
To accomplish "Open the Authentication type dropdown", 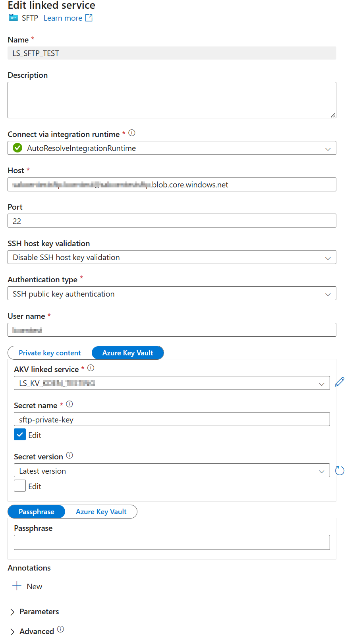I will (x=172, y=294).
